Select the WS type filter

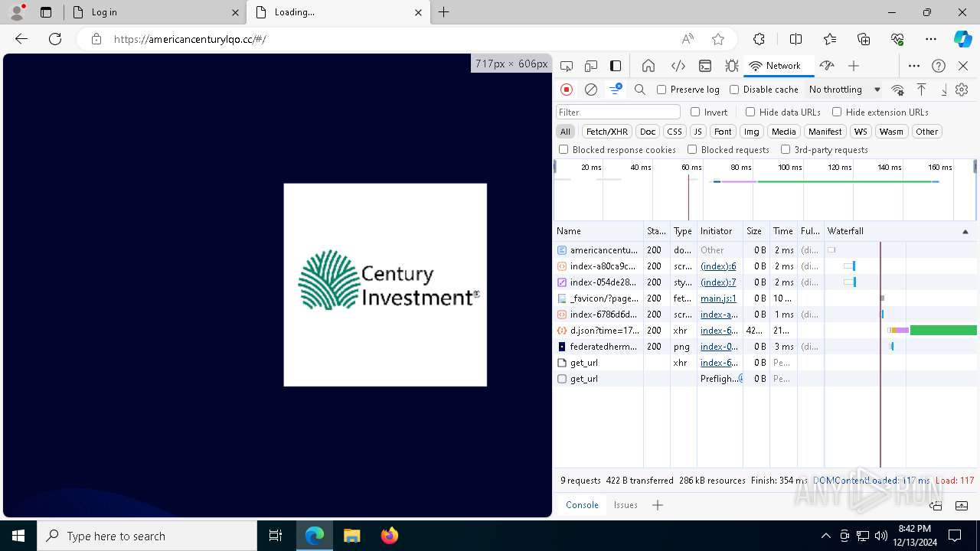(861, 132)
